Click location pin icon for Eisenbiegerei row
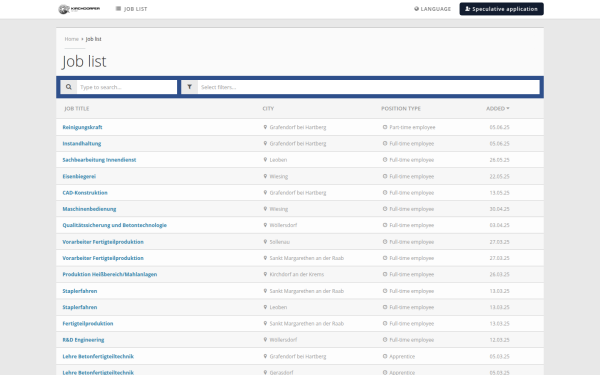The width and height of the screenshot is (600, 375). pos(265,176)
